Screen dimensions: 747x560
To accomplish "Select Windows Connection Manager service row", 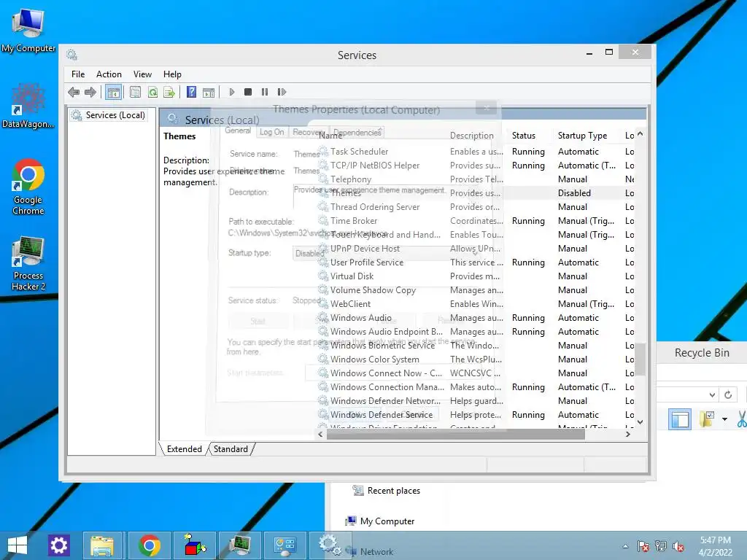I will tap(476, 386).
